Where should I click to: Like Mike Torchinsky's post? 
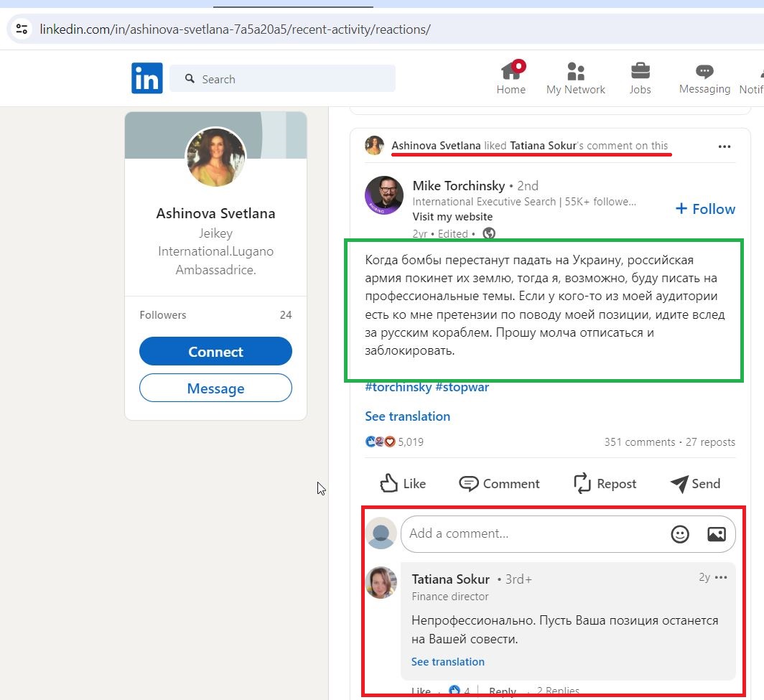pyautogui.click(x=402, y=484)
